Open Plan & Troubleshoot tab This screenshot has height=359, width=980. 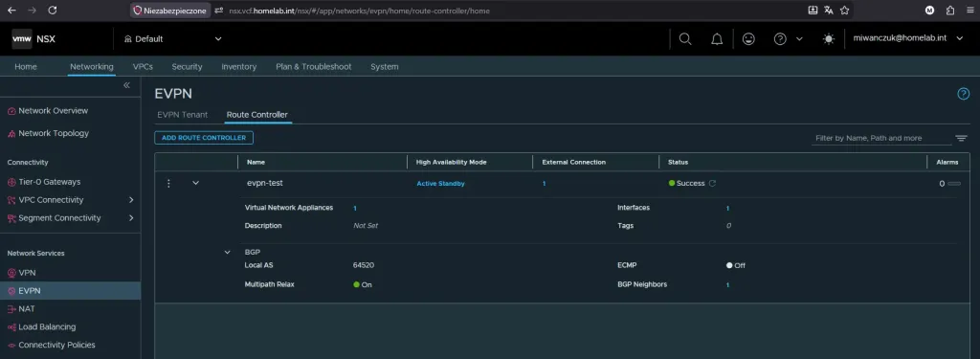(314, 66)
